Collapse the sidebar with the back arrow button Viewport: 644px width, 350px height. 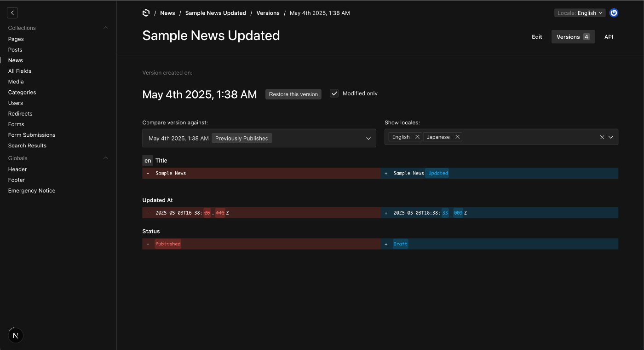pyautogui.click(x=12, y=13)
